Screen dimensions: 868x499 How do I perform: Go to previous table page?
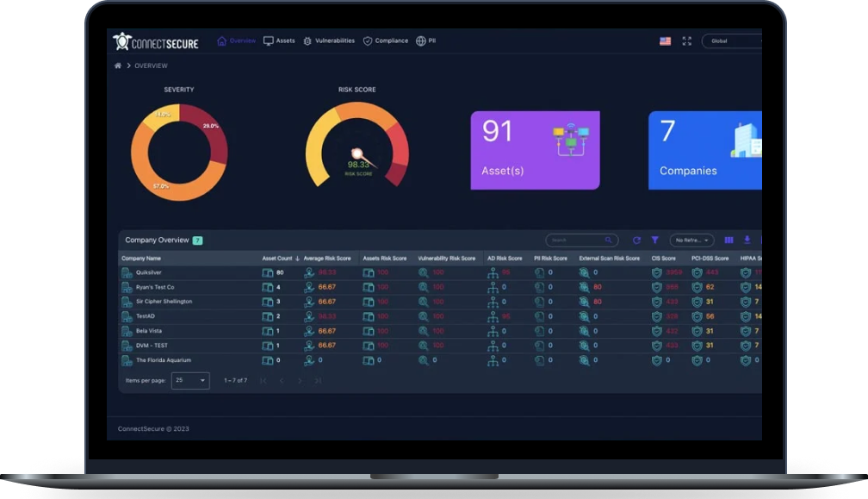coord(282,380)
